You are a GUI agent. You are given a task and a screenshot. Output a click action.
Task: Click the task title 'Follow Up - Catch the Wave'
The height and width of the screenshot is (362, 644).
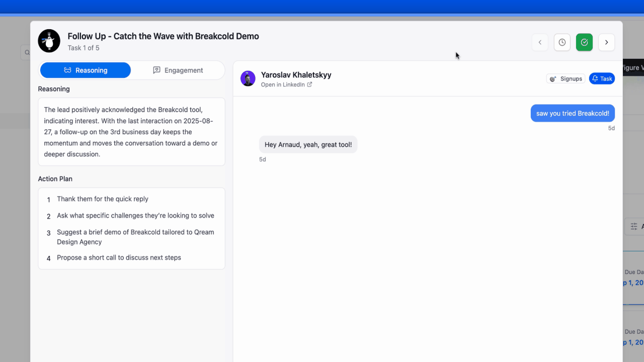(x=163, y=36)
